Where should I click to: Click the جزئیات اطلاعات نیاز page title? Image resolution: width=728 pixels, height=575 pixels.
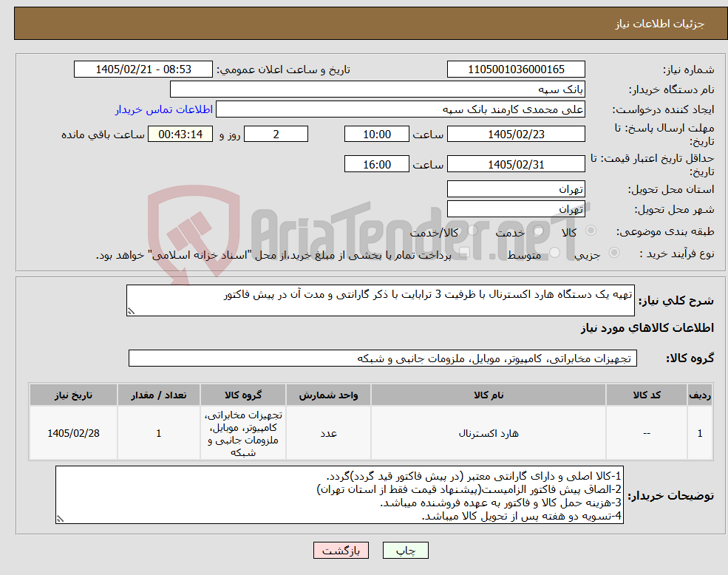pyautogui.click(x=660, y=24)
